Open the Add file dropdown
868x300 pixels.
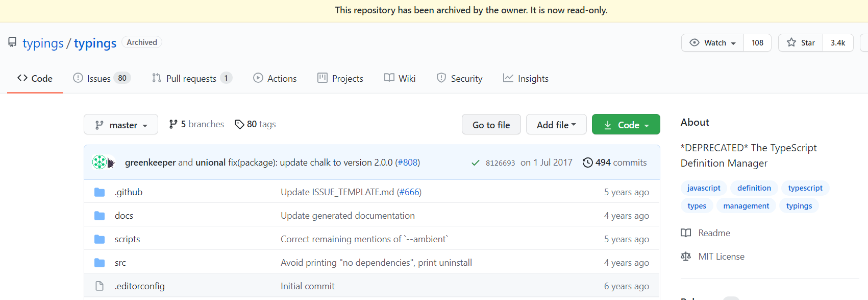click(556, 125)
